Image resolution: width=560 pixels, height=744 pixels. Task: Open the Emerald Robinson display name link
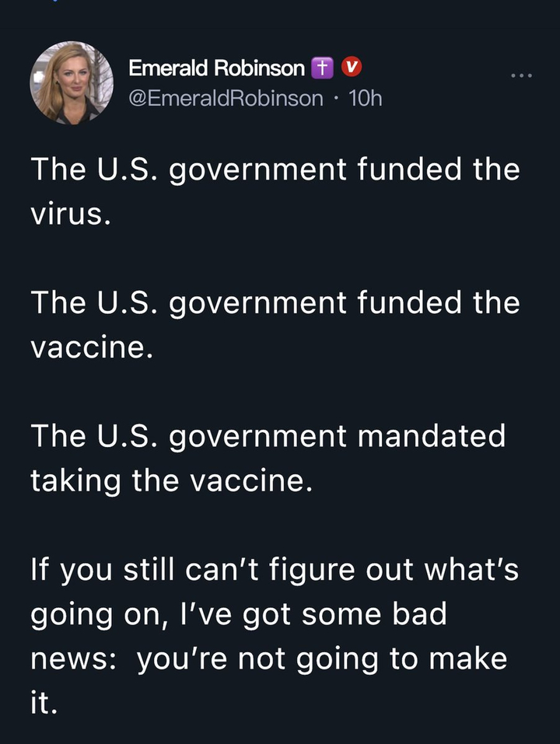(x=216, y=68)
